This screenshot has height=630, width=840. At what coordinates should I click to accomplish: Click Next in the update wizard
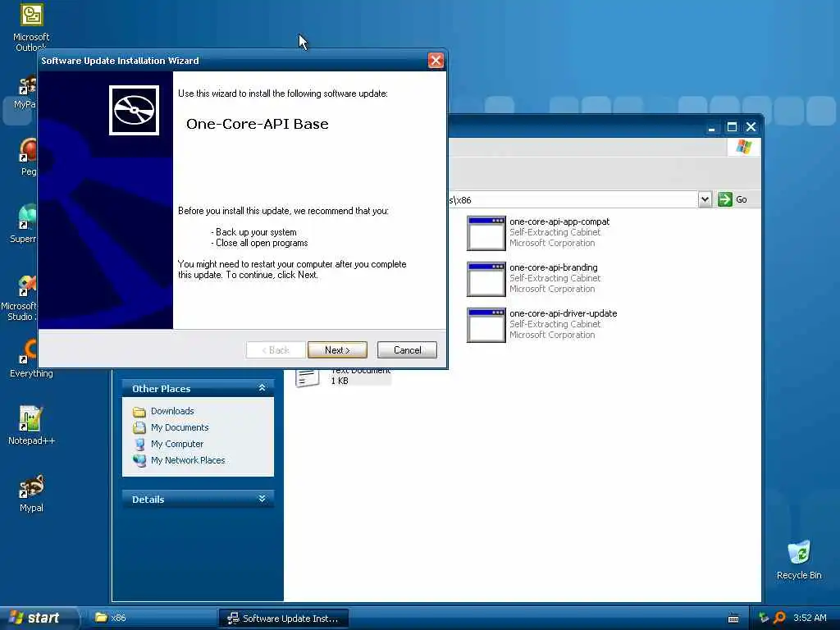click(337, 349)
